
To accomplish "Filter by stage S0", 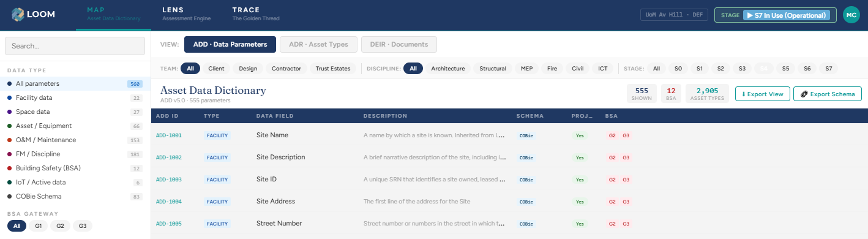I will [678, 69].
